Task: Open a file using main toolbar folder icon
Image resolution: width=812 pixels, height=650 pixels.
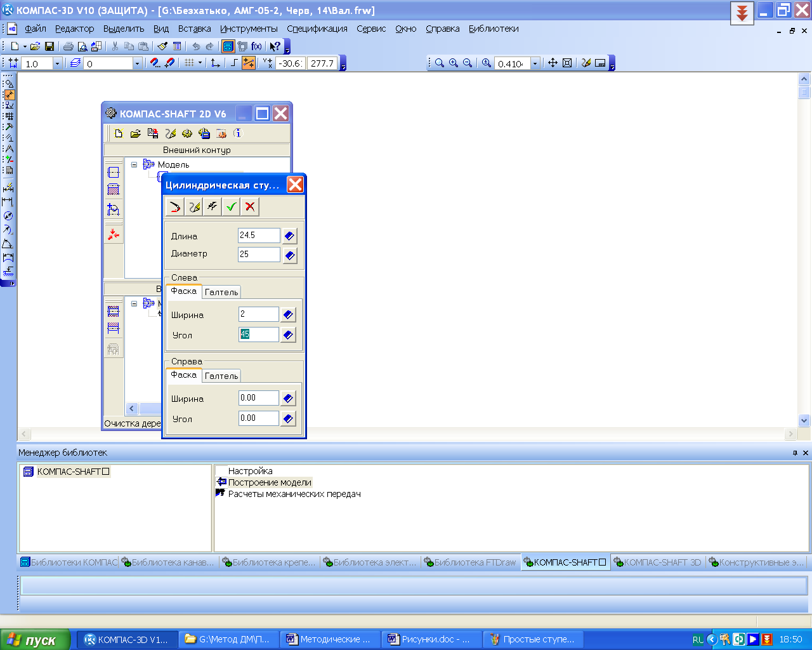Action: pos(36,46)
